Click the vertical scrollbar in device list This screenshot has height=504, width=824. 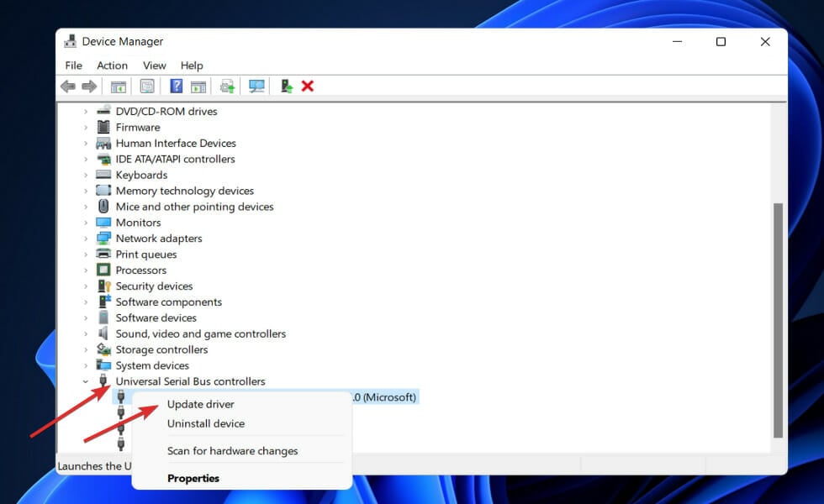778,319
